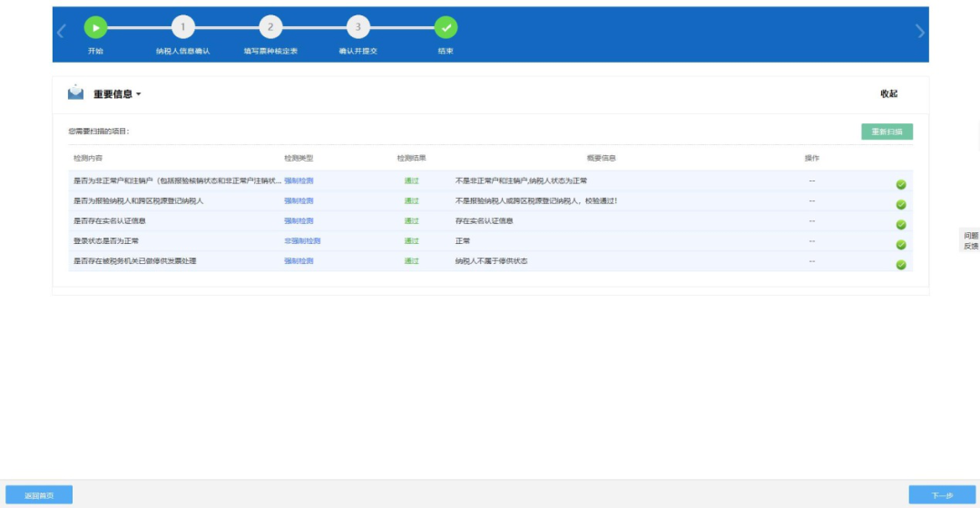Viewport: 980px width, 508px height.
Task: Click 强制检测 link in 是否为报验纳税人 row
Action: 299,200
